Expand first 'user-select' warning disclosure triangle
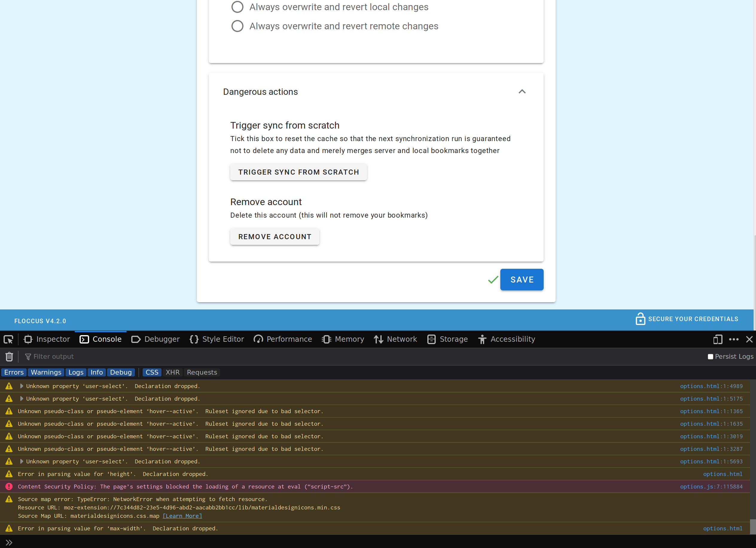This screenshot has width=756, height=548. (x=22, y=386)
